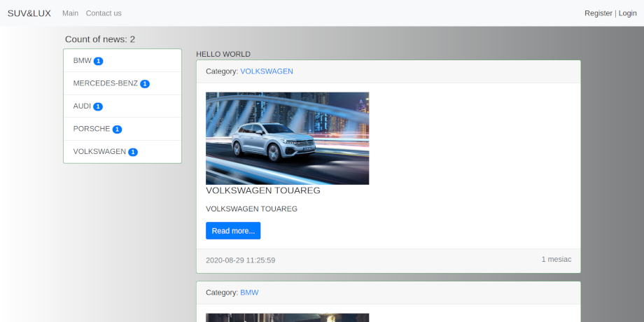Open the Login page

tap(627, 13)
